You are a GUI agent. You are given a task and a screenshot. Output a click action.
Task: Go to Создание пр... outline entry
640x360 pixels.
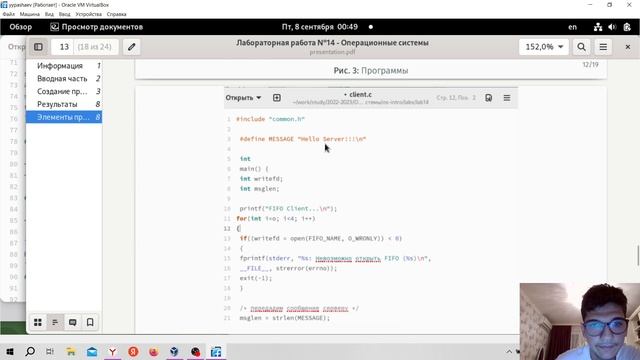[x=64, y=91]
